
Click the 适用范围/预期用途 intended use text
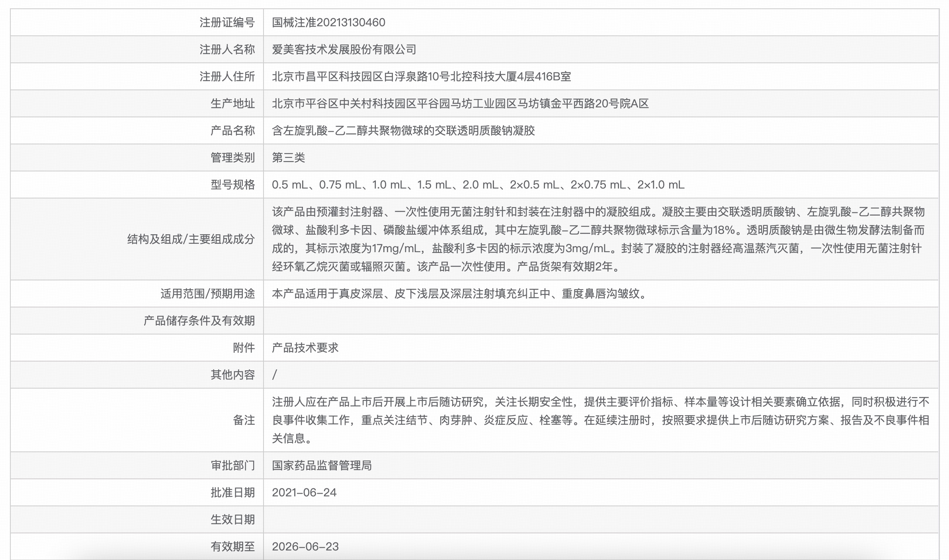[x=460, y=294]
